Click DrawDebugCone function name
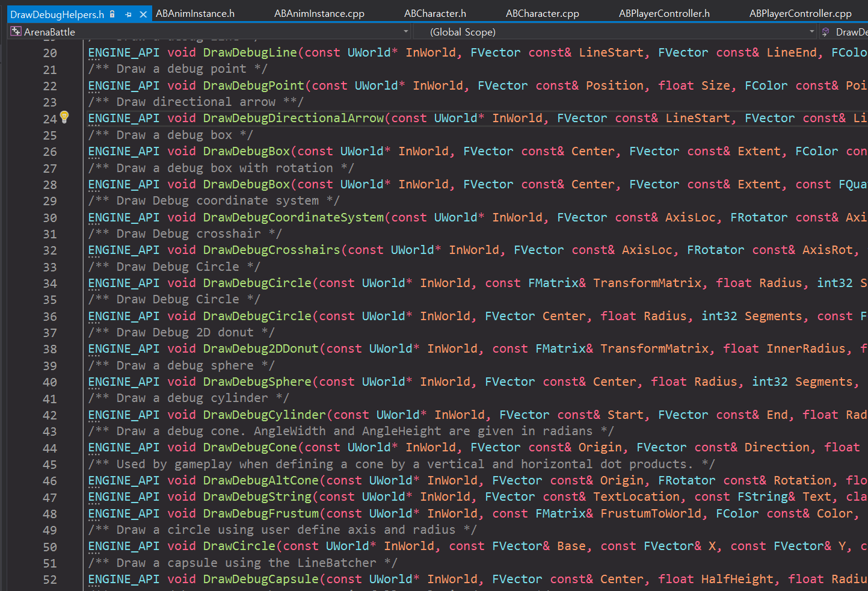The width and height of the screenshot is (868, 591). coord(250,447)
